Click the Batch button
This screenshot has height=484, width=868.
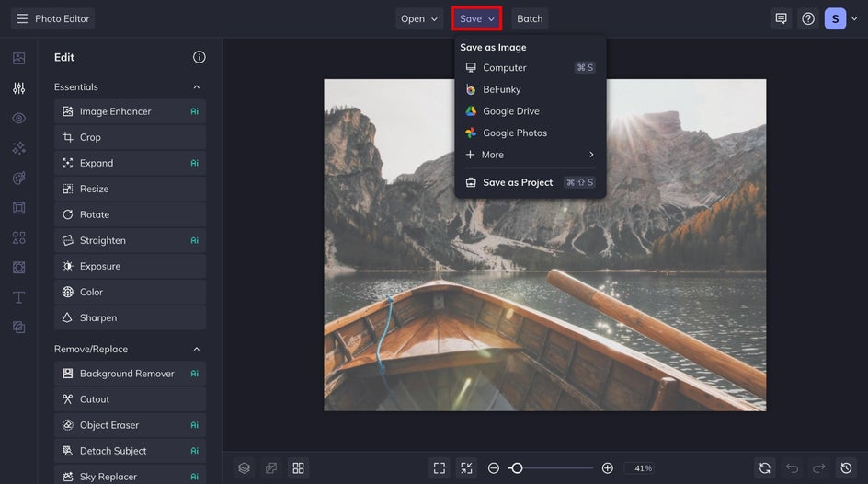tap(530, 18)
